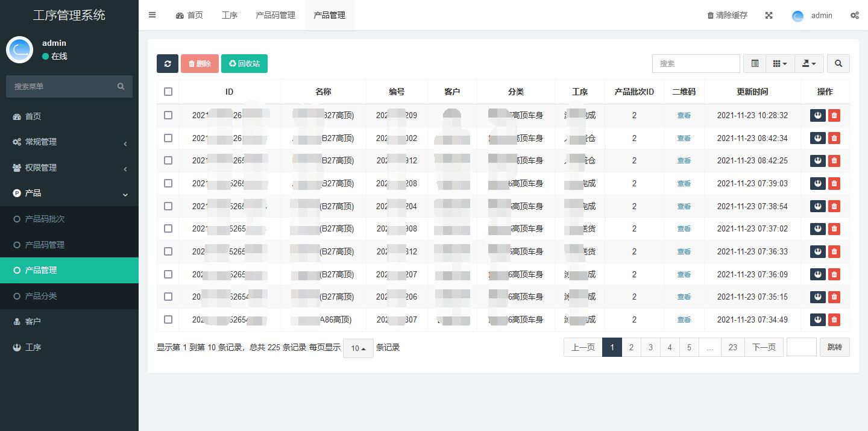Click dark action icon for row 08:42:34
Image resolution: width=868 pixels, height=431 pixels.
point(818,138)
